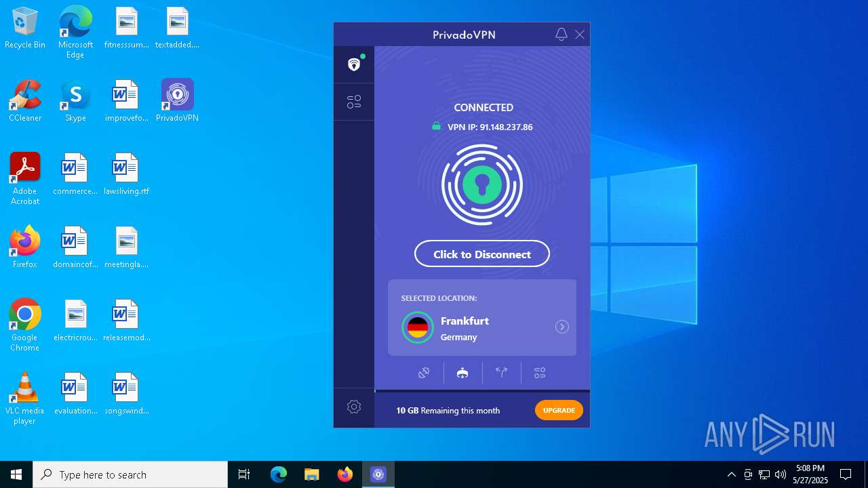Screen dimensions: 868x488
Task: Click the taskbar search box
Action: pos(130,474)
